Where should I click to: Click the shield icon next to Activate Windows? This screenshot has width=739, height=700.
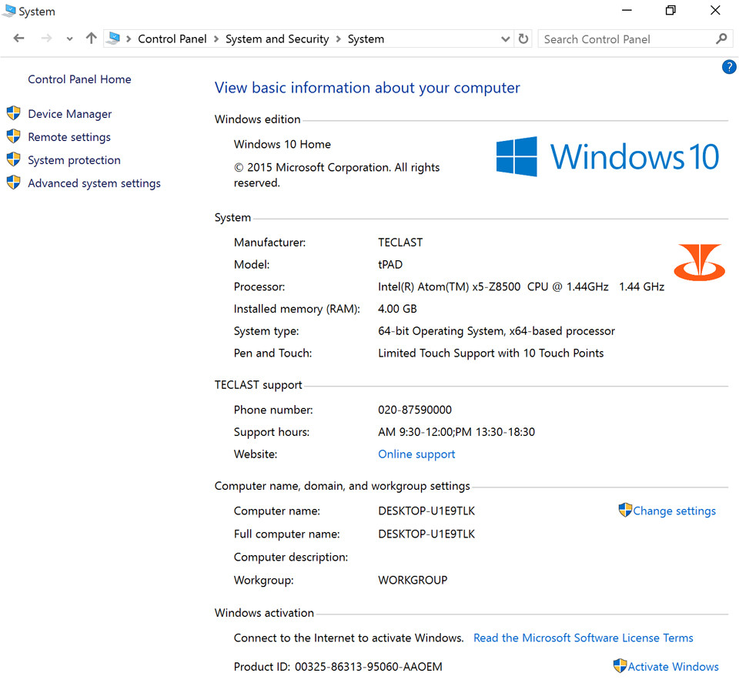pos(620,665)
